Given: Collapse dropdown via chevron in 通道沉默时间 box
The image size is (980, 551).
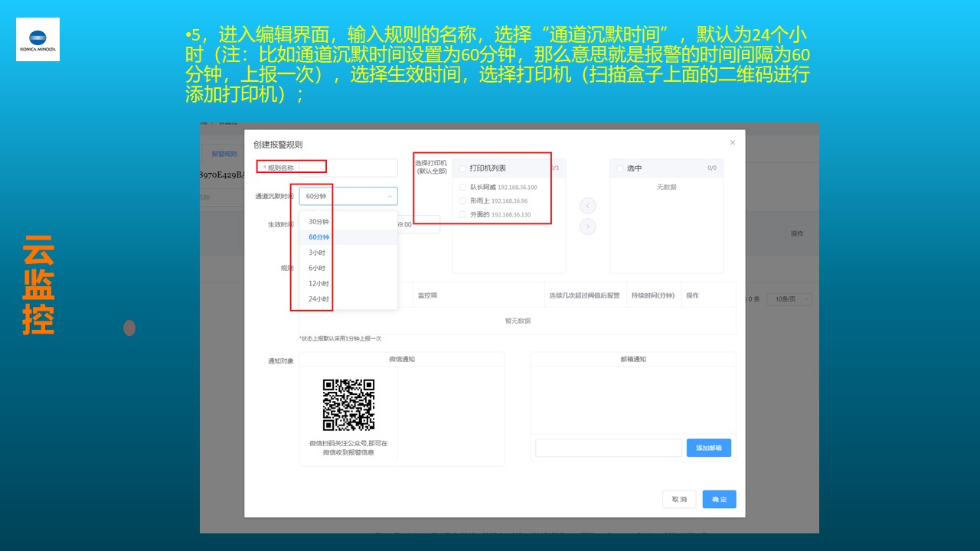Looking at the screenshot, I should click(389, 197).
